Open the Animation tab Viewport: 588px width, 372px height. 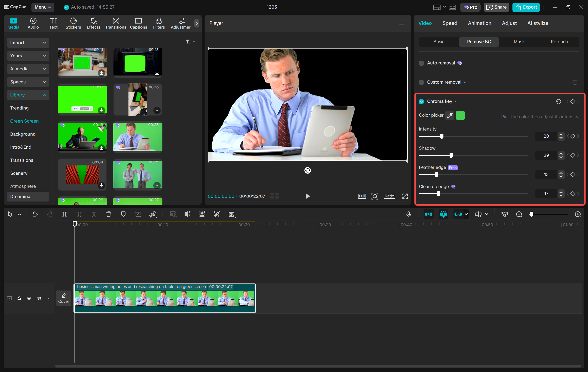point(479,23)
